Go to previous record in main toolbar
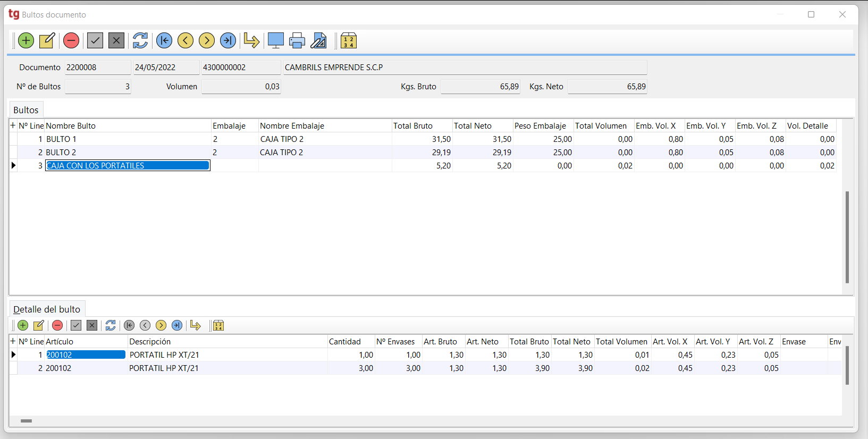This screenshot has height=439, width=868. click(x=186, y=40)
